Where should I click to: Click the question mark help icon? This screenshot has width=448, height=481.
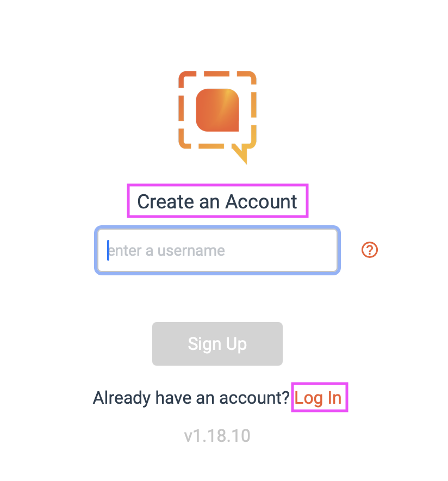click(x=370, y=250)
